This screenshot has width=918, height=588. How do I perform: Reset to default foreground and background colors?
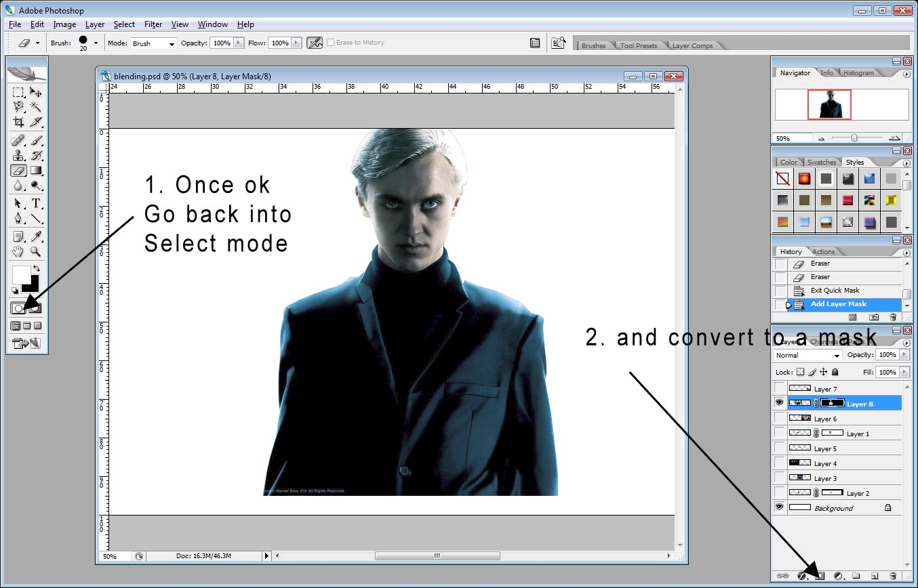(16, 291)
